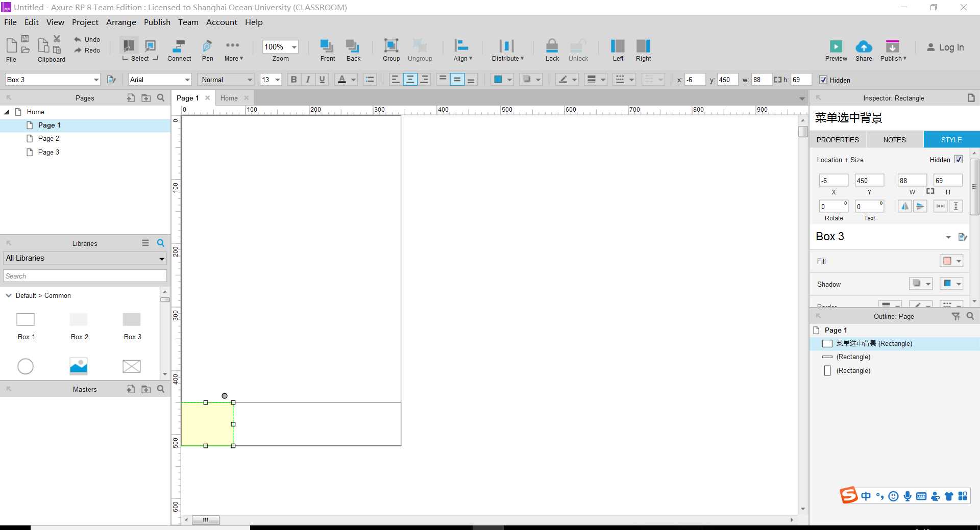Toggle Underline formatting
Viewport: 980px width, 530px height.
(322, 80)
